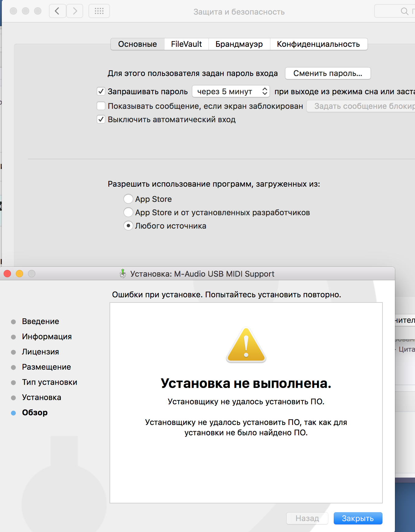Click the yellow warning triangle icon
This screenshot has height=532, width=415.
pos(246,345)
